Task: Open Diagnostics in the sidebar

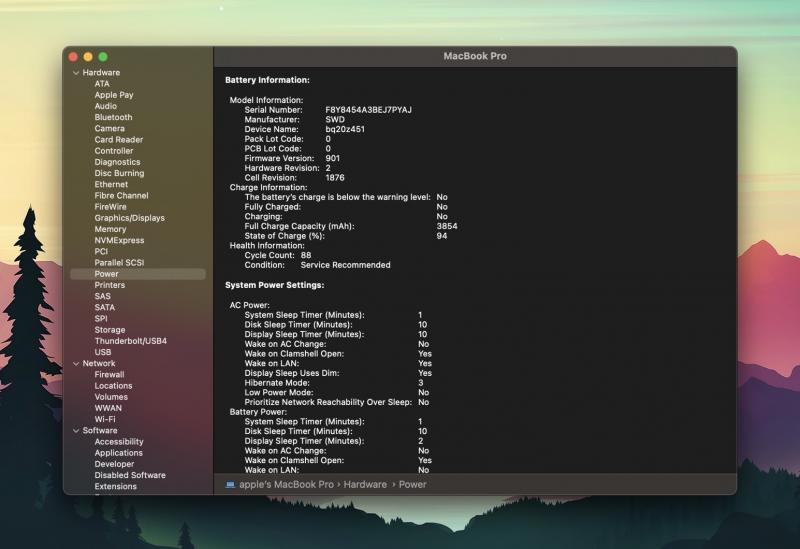Action: tap(117, 162)
